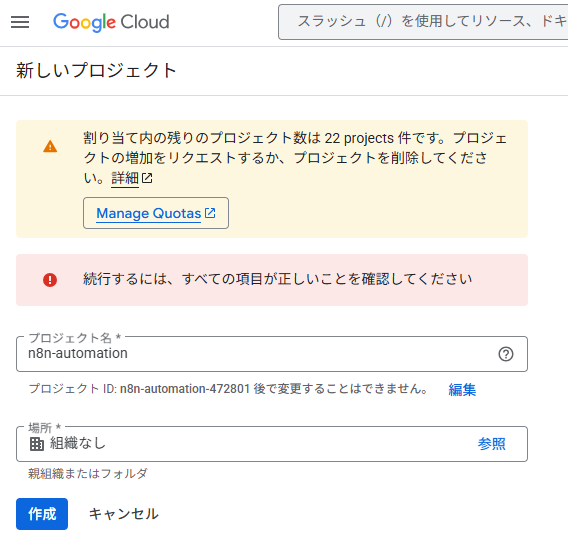Image resolution: width=568 pixels, height=550 pixels.
Task: Click the red validation error banner message
Action: (x=272, y=280)
